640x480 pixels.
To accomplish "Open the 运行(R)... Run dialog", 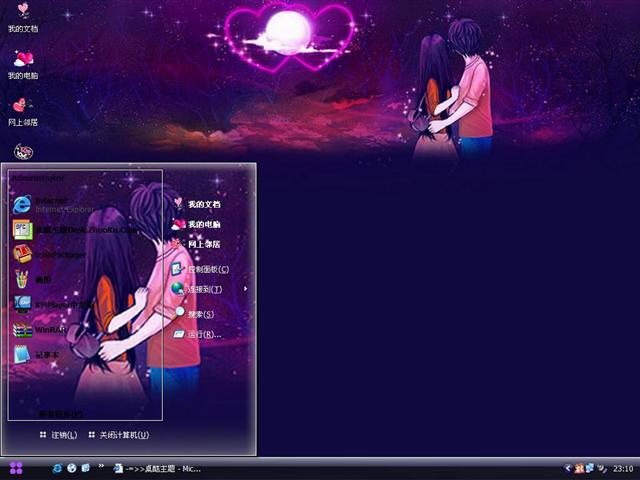I will click(x=198, y=334).
